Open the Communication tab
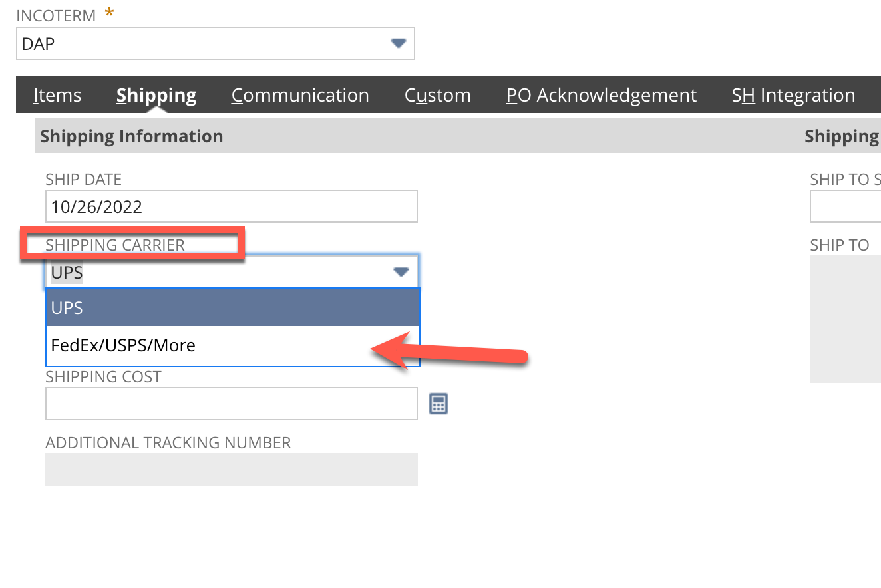 pos(299,94)
